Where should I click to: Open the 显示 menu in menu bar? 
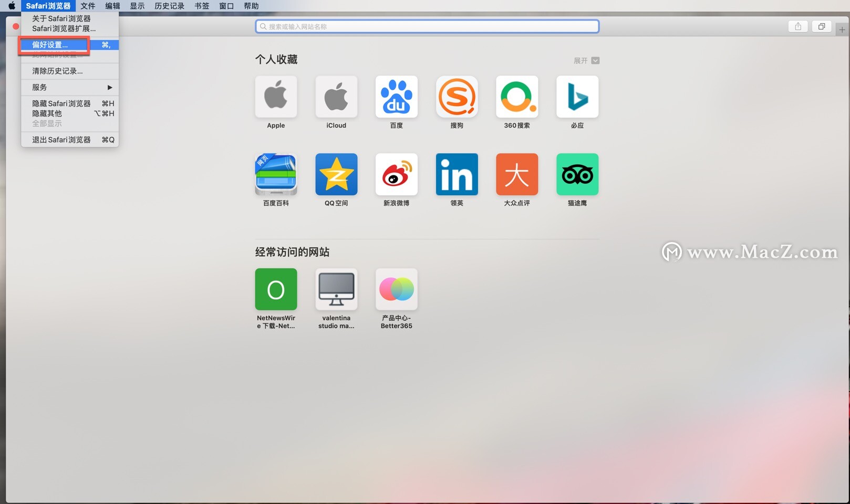(137, 6)
